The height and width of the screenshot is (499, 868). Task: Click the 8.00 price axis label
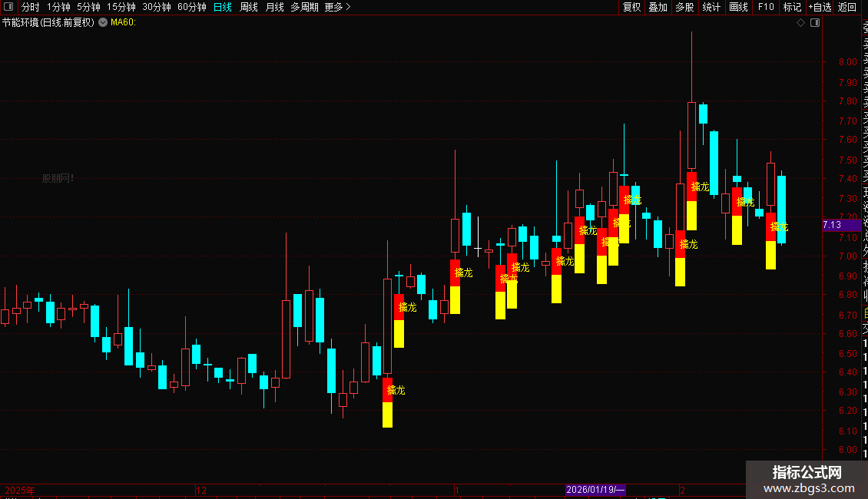(x=848, y=62)
